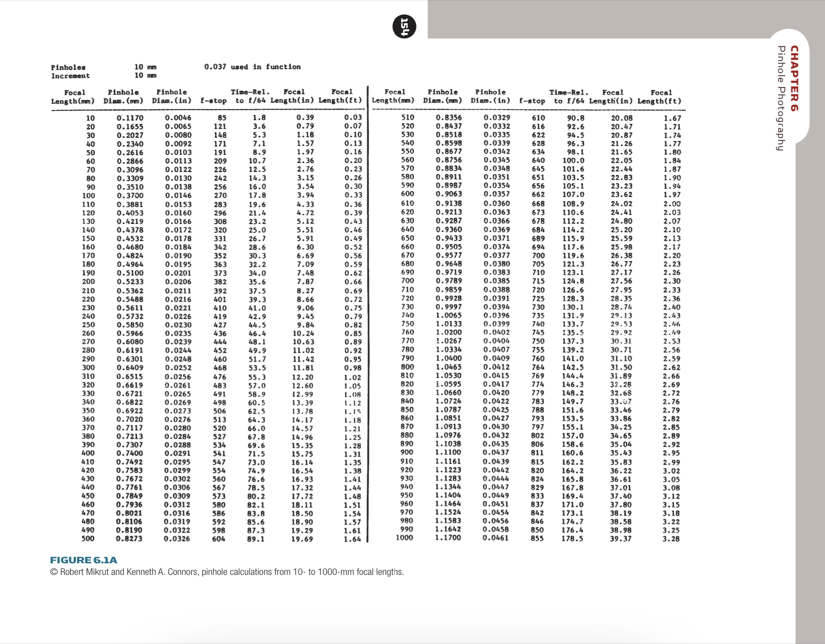Screen dimensions: 825x644
Task: Click the '0.037 used in function' note
Action: pos(252,67)
